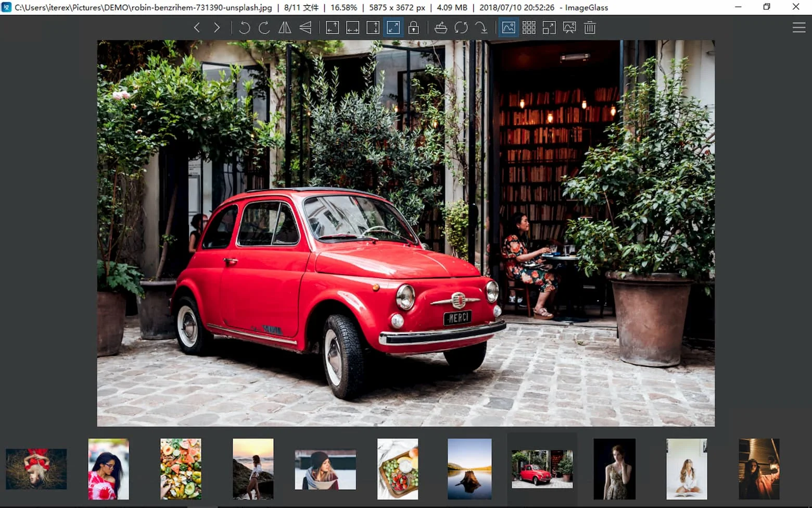Flip the image vertically

(x=306, y=28)
